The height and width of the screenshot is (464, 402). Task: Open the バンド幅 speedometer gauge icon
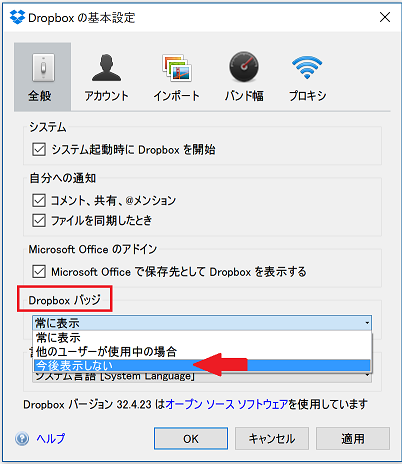[244, 67]
